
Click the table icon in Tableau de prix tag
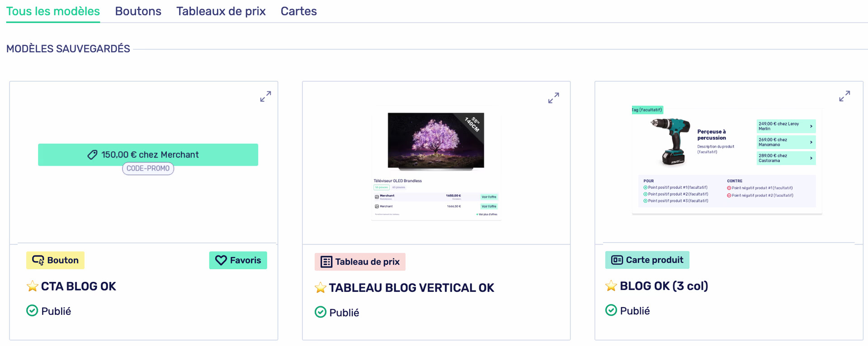(326, 262)
